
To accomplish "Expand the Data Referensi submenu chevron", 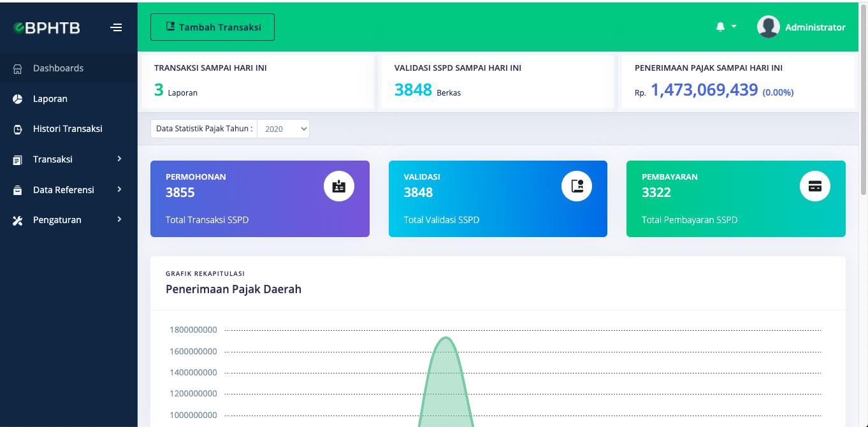I will point(119,189).
